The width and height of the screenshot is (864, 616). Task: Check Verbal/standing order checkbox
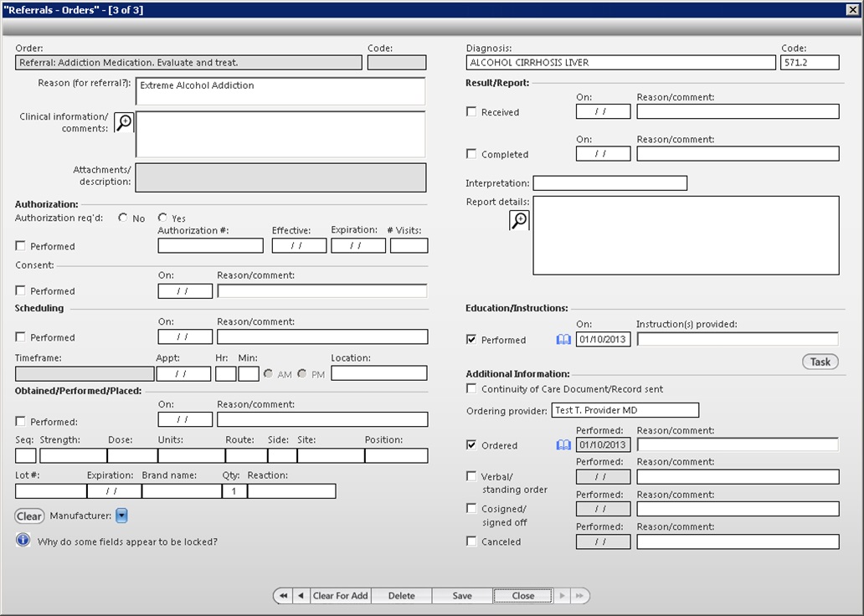[471, 476]
